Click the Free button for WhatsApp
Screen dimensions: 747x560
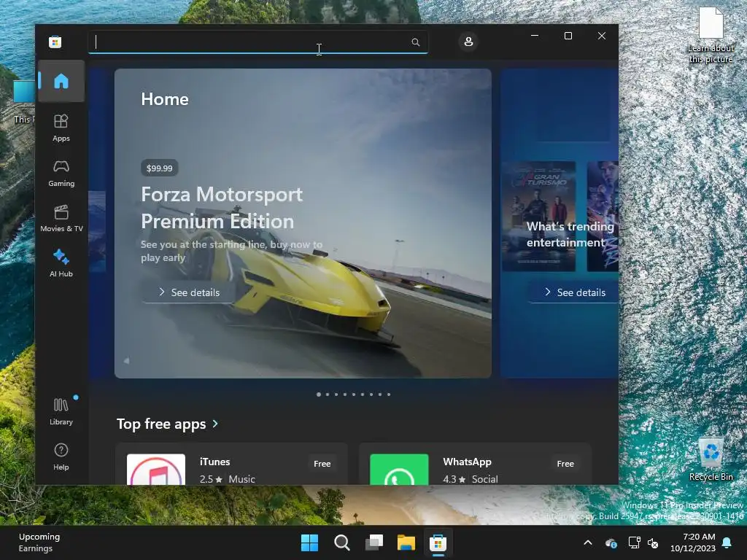pos(565,463)
